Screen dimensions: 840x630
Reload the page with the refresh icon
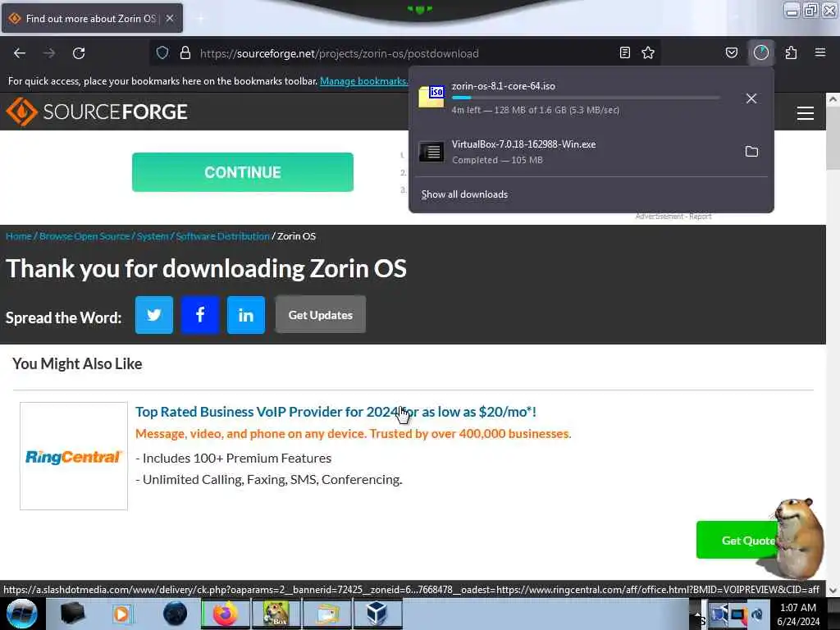[x=79, y=53]
